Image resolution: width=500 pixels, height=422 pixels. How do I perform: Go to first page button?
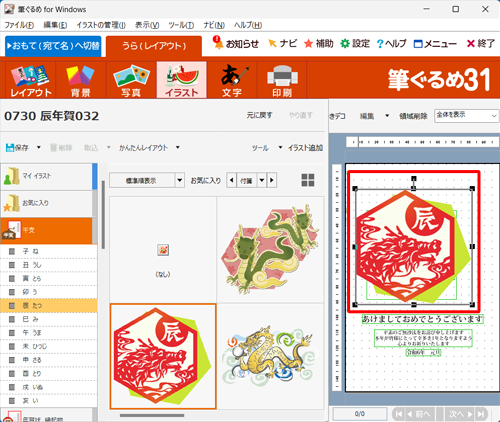click(399, 414)
